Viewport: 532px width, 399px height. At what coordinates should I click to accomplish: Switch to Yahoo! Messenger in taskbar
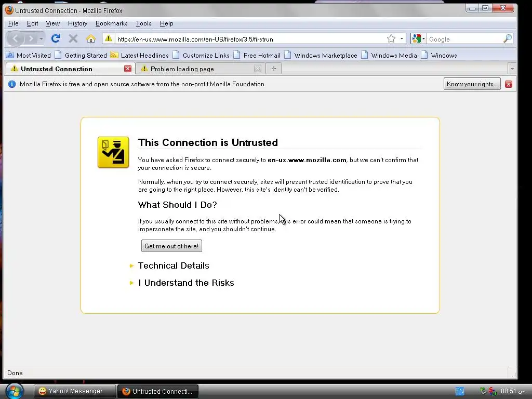(75, 391)
